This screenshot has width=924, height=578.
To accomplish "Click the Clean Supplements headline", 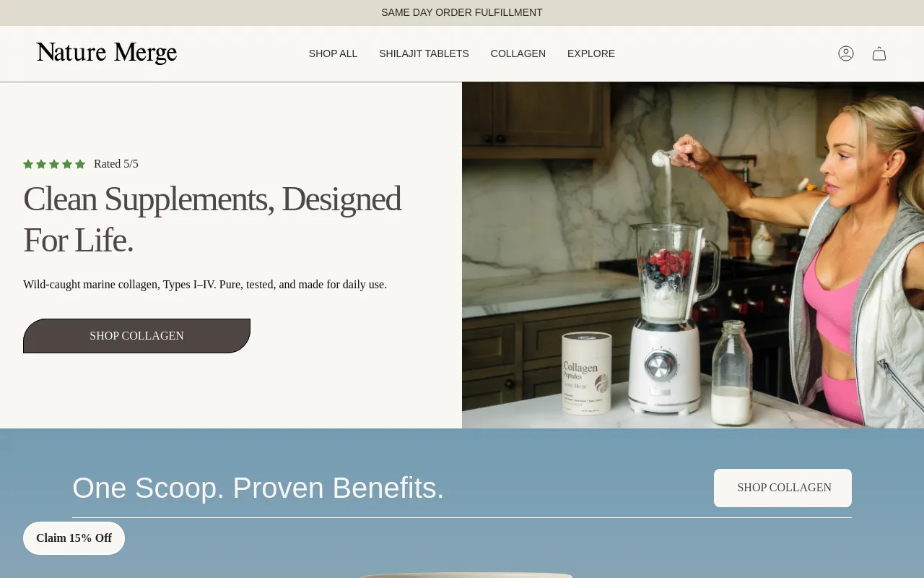I will pyautogui.click(x=212, y=219).
